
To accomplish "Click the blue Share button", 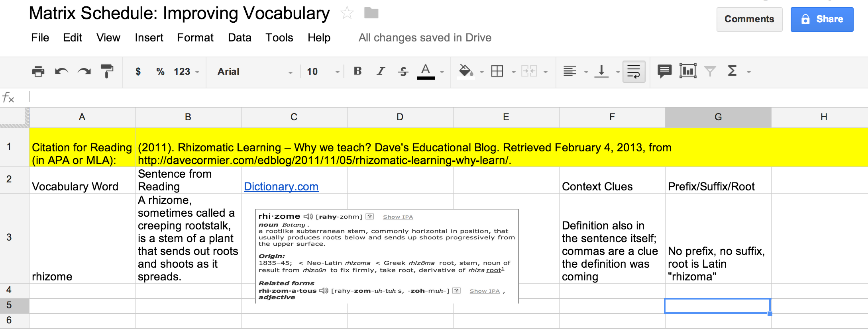I will (x=822, y=19).
